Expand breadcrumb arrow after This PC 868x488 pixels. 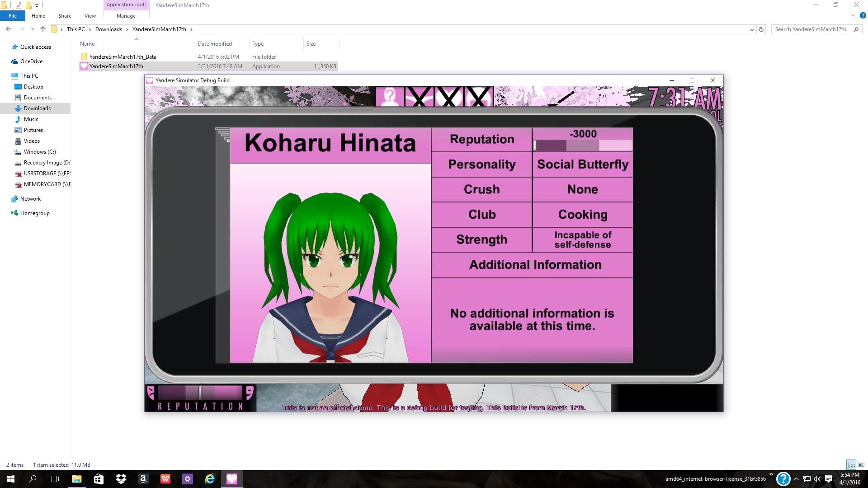tap(90, 29)
